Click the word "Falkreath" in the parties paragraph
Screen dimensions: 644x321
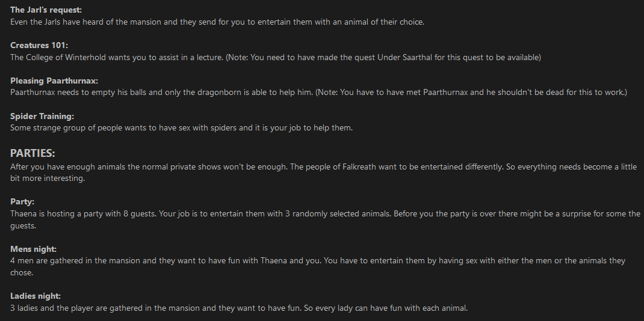[x=359, y=167]
